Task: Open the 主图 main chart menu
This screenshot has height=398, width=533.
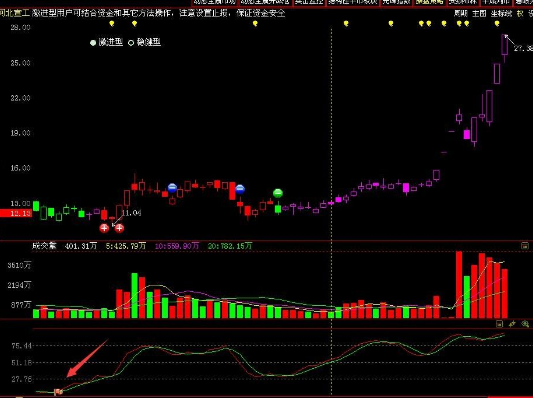Action: (x=479, y=14)
